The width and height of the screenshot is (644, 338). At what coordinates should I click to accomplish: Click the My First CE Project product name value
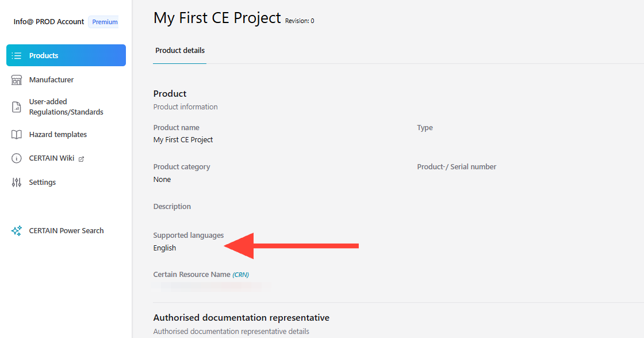point(183,140)
